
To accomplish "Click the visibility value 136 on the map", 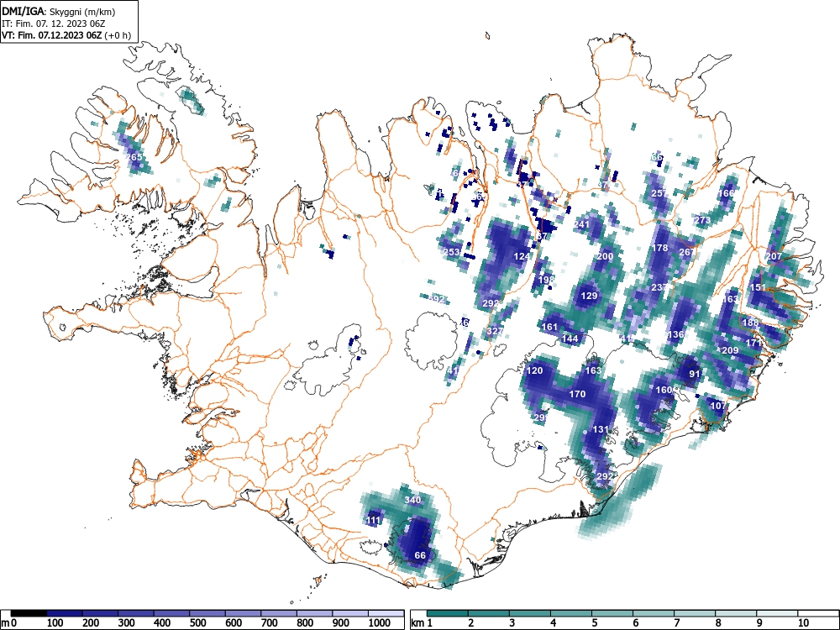I will [x=676, y=334].
